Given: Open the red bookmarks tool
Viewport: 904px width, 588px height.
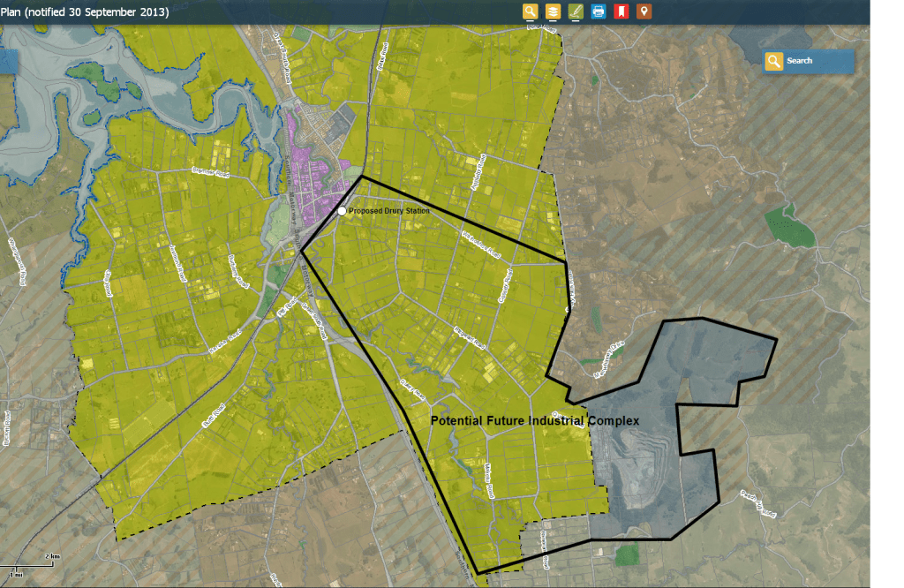Looking at the screenshot, I should tap(621, 11).
